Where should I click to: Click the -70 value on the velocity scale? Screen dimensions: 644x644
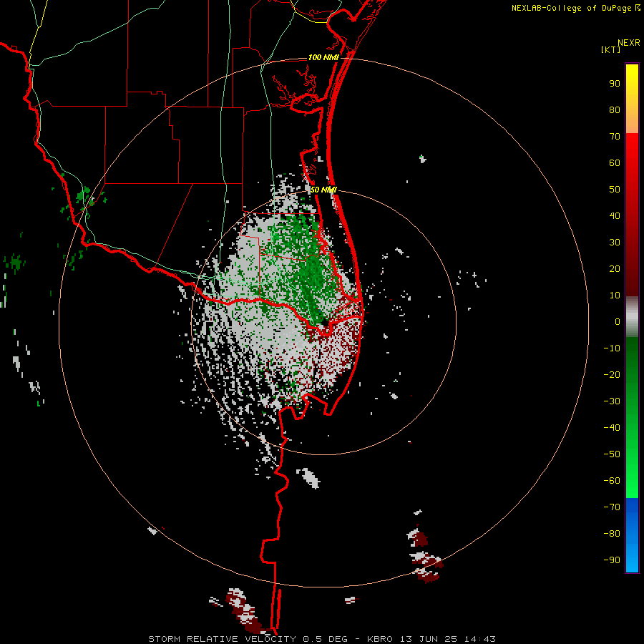pyautogui.click(x=612, y=507)
